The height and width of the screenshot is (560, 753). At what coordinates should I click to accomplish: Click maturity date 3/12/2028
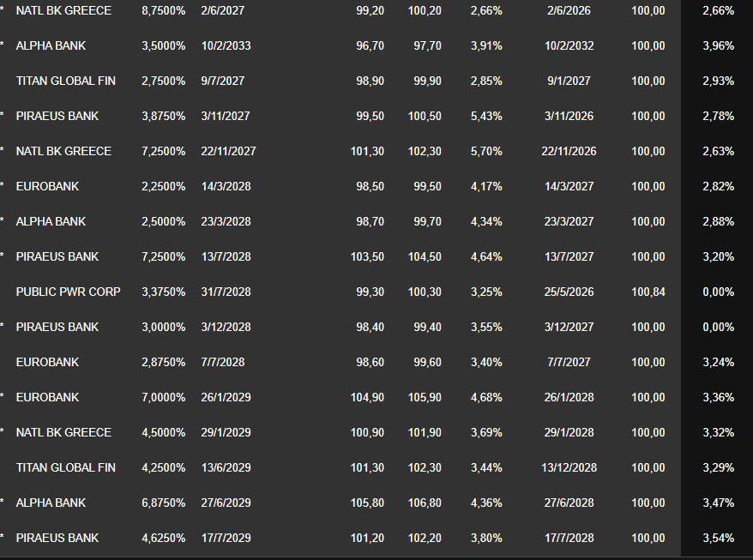226,326
